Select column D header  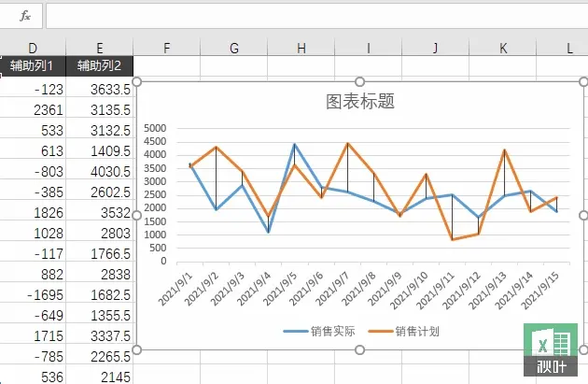coord(33,48)
